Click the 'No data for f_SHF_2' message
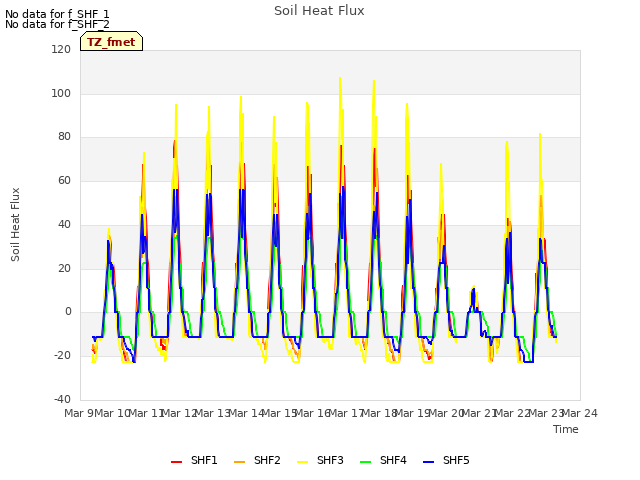Viewport: 640px width, 480px height. 57,24
